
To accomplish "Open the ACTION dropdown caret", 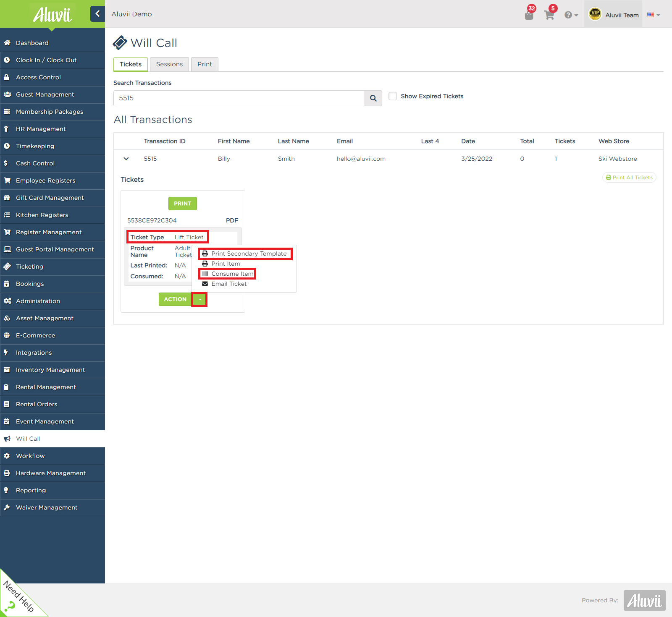I will click(x=199, y=299).
